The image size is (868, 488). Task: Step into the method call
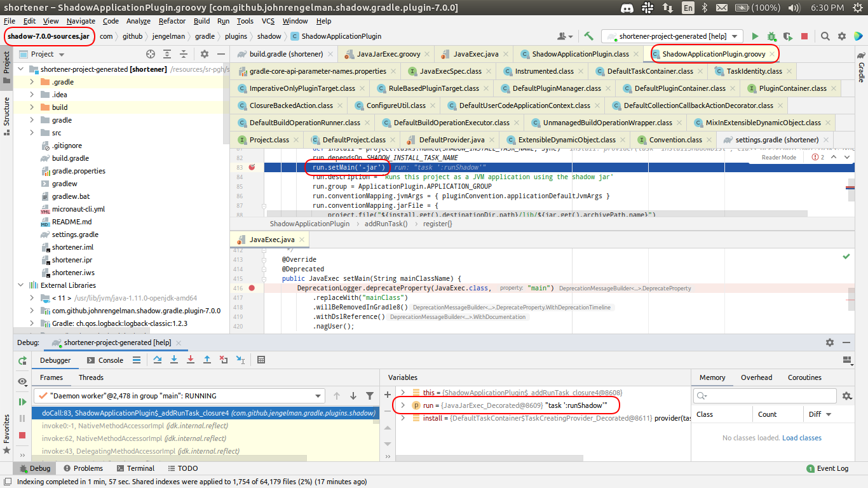[x=174, y=360]
